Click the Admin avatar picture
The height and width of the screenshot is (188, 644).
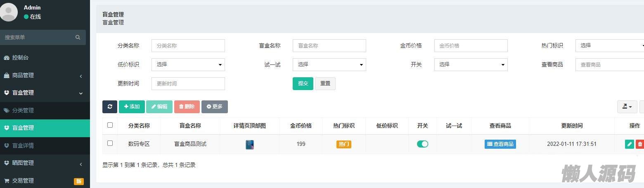pos(9,12)
